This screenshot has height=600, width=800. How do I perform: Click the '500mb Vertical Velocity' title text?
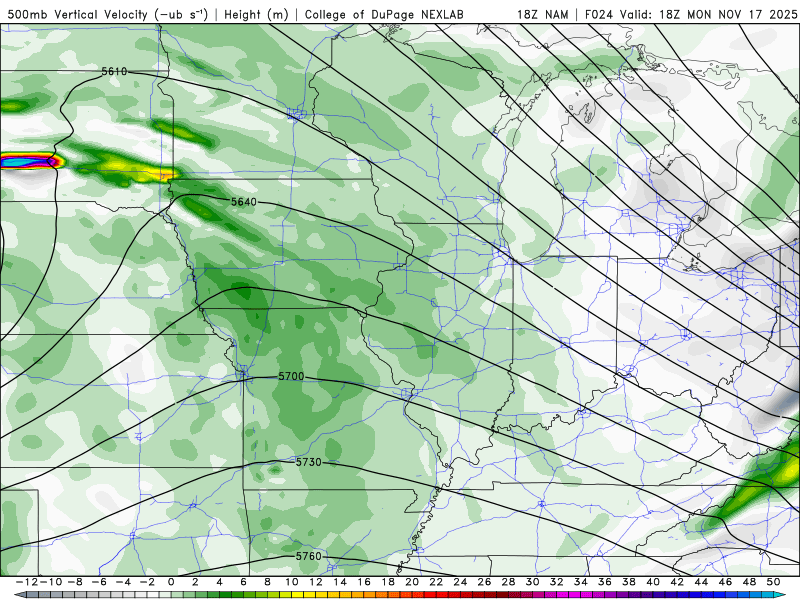pos(78,15)
